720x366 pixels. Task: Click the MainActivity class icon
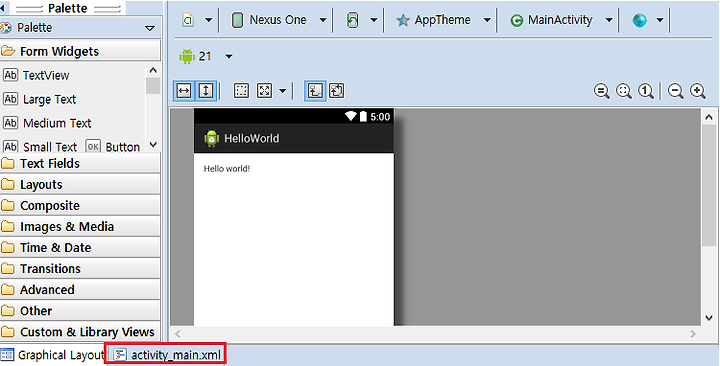(x=517, y=20)
